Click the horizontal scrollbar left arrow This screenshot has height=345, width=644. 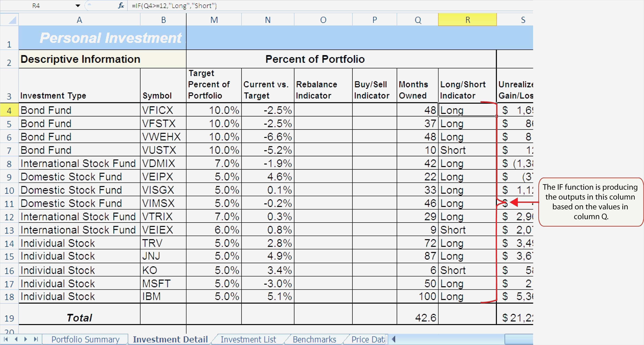click(x=394, y=339)
